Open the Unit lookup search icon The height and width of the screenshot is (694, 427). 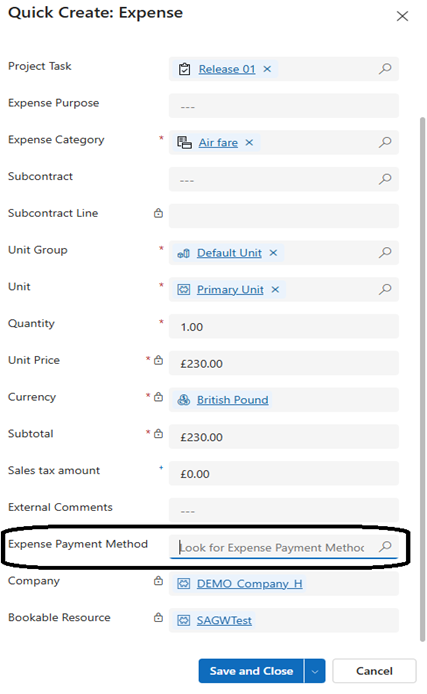tap(385, 289)
